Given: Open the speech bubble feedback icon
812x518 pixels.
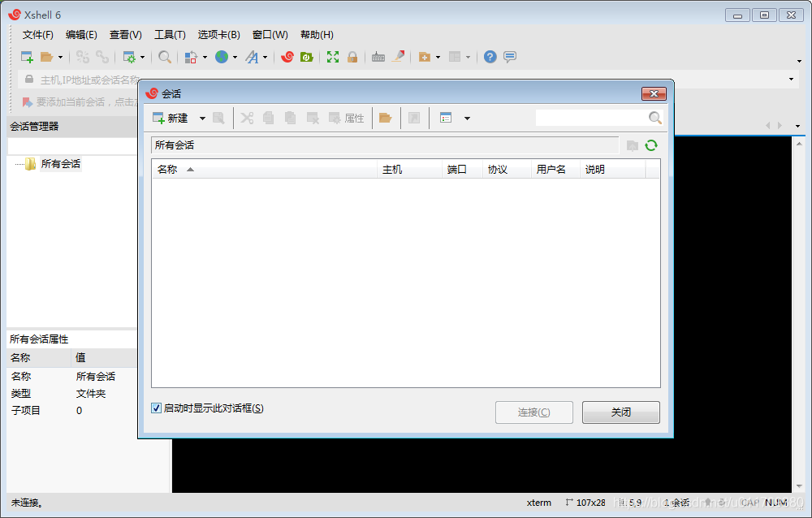Looking at the screenshot, I should click(x=510, y=57).
